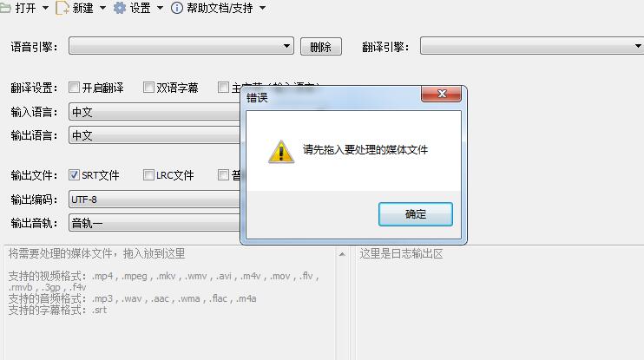Select the 输出音轨 音轨一 dropdown
The height and width of the screenshot is (360, 644).
click(x=154, y=223)
